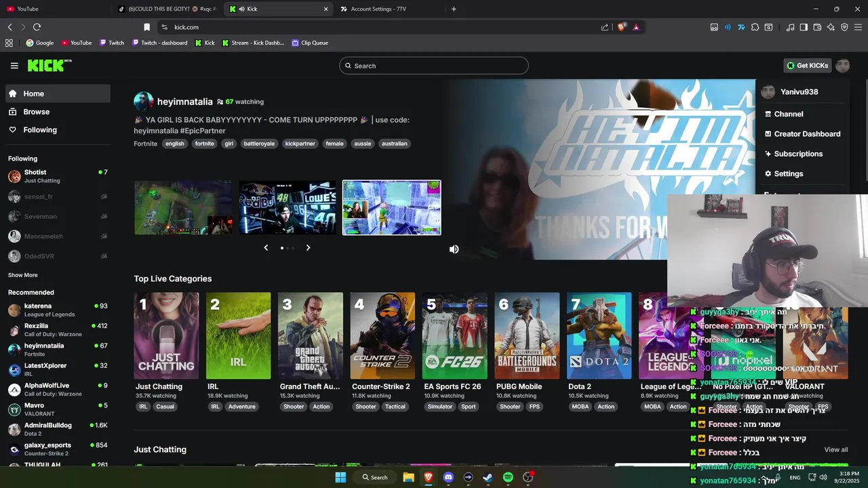Image resolution: width=868 pixels, height=488 pixels.
Task: Select the League of Legends carousel thumbnail
Action: click(183, 207)
